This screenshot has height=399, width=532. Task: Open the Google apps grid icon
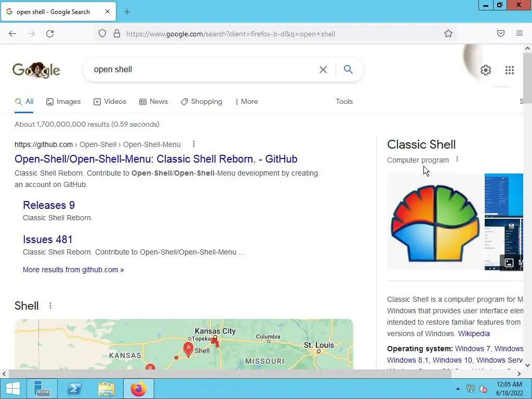point(509,70)
